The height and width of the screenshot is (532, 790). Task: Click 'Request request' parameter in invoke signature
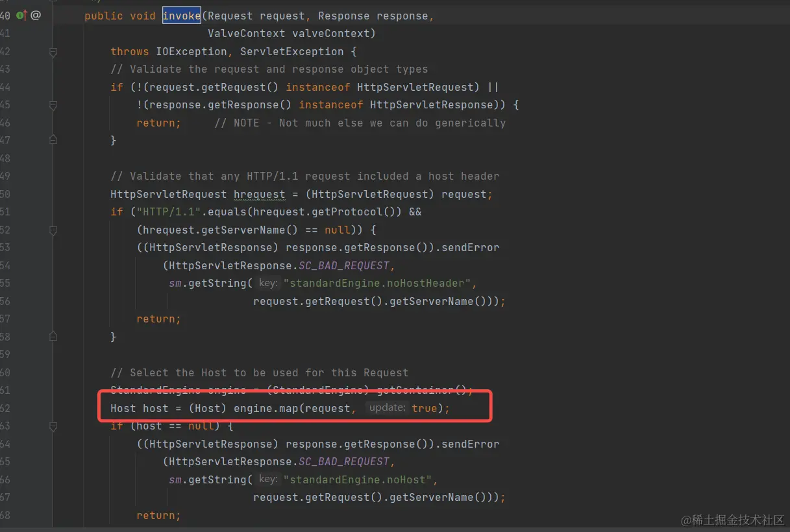256,16
